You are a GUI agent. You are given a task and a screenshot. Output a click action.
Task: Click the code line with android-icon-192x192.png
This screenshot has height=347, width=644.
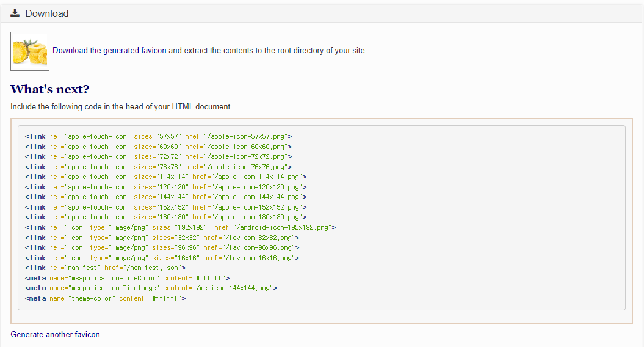coord(180,227)
